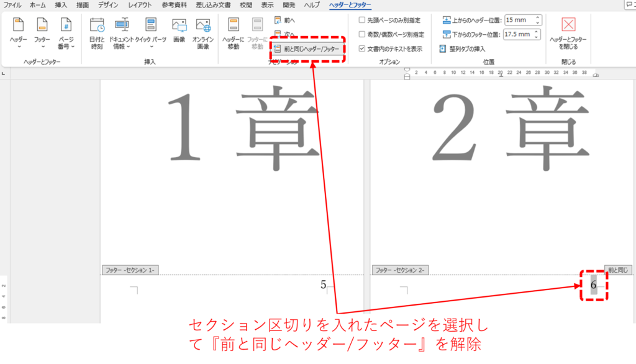Expand the ページ番号 dropdown menu

66,34
